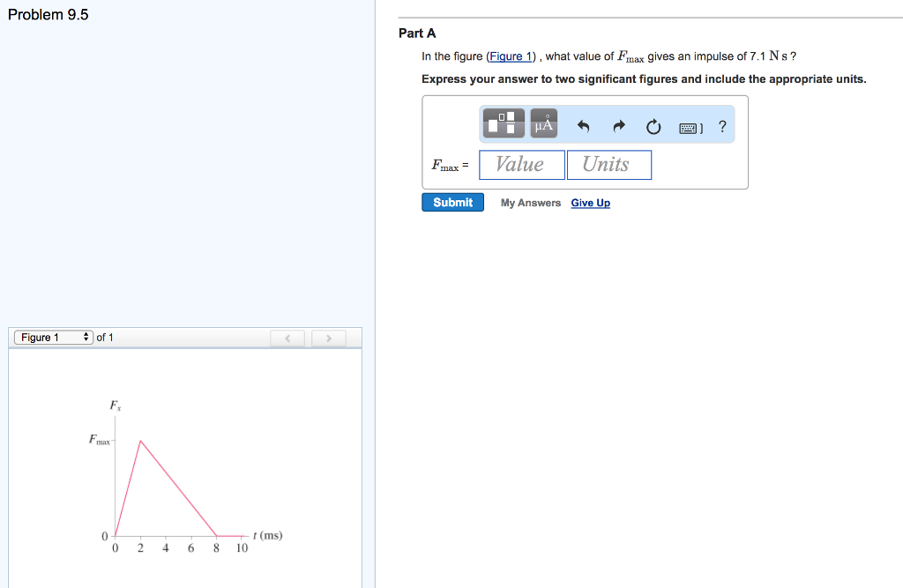Redo the answer edit

coord(617,124)
